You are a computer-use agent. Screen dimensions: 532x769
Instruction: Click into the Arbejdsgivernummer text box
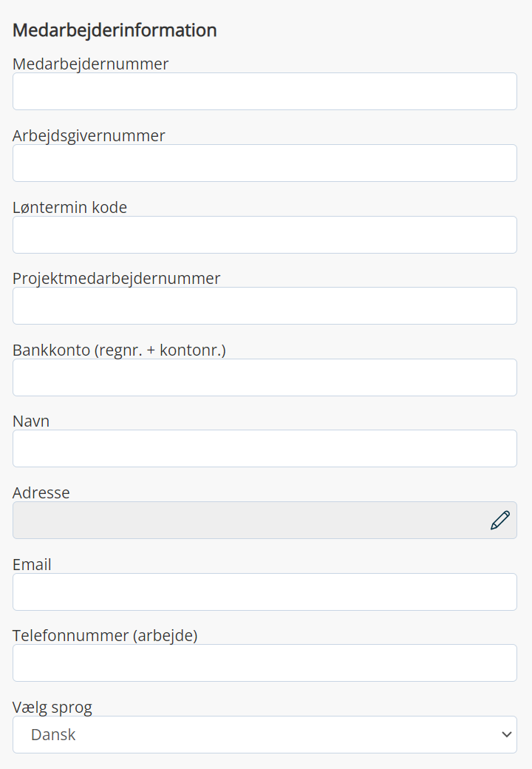click(265, 163)
